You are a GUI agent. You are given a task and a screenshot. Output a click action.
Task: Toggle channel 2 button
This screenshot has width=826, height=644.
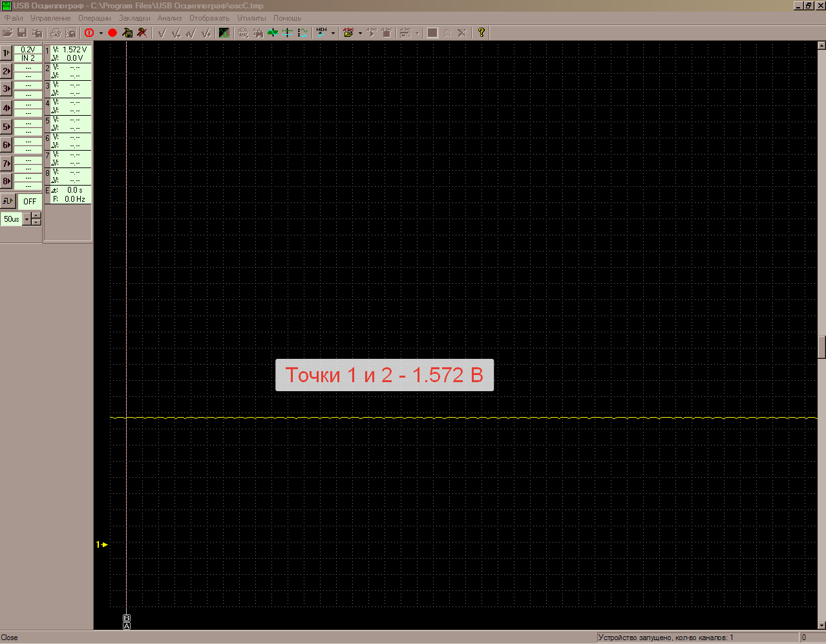pyautogui.click(x=6, y=71)
